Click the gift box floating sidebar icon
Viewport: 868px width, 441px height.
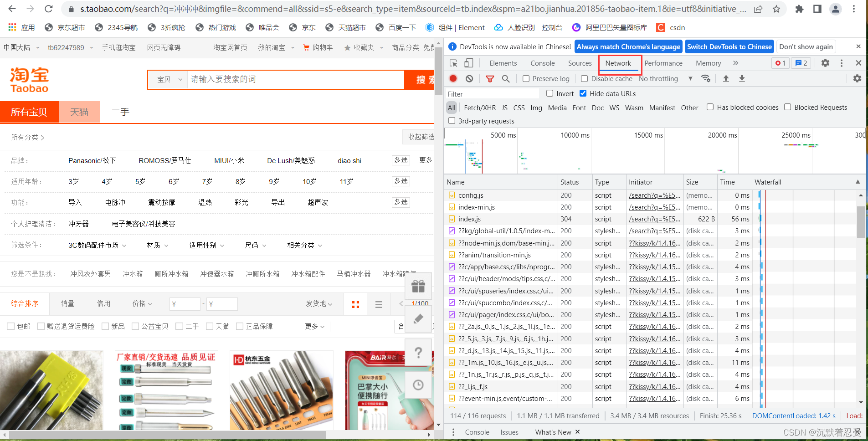418,286
